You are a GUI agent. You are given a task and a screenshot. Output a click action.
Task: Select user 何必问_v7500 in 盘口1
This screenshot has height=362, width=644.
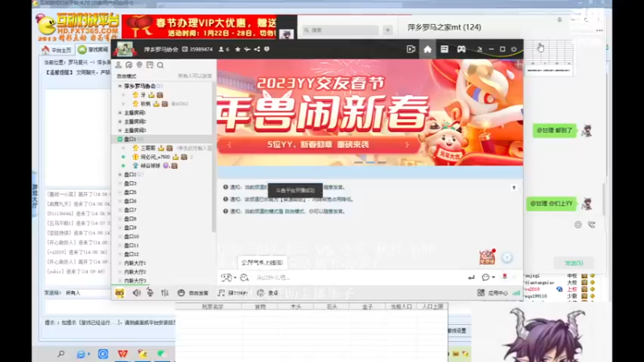tap(155, 157)
